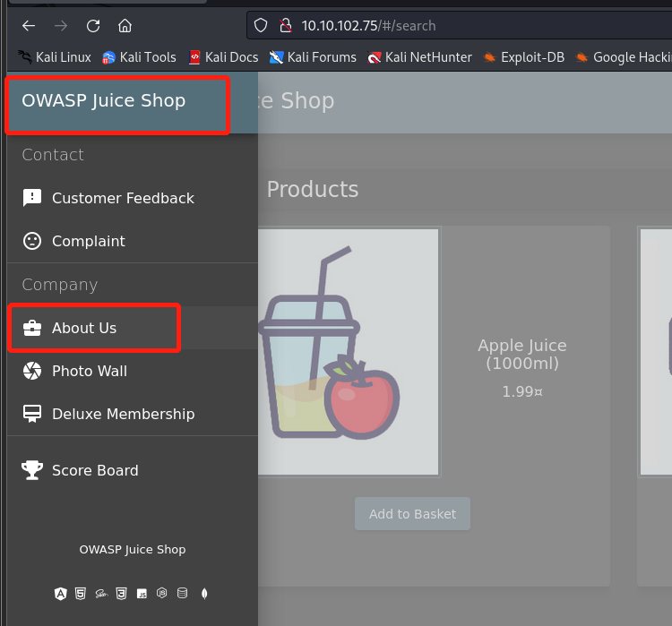Click the shield tracking protection icon
This screenshot has width=672, height=626.
(261, 25)
